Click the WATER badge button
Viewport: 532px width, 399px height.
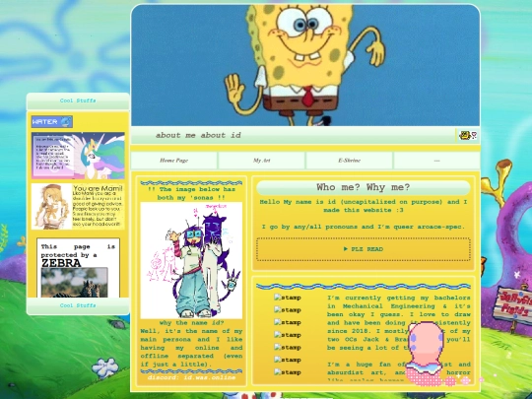coord(52,122)
